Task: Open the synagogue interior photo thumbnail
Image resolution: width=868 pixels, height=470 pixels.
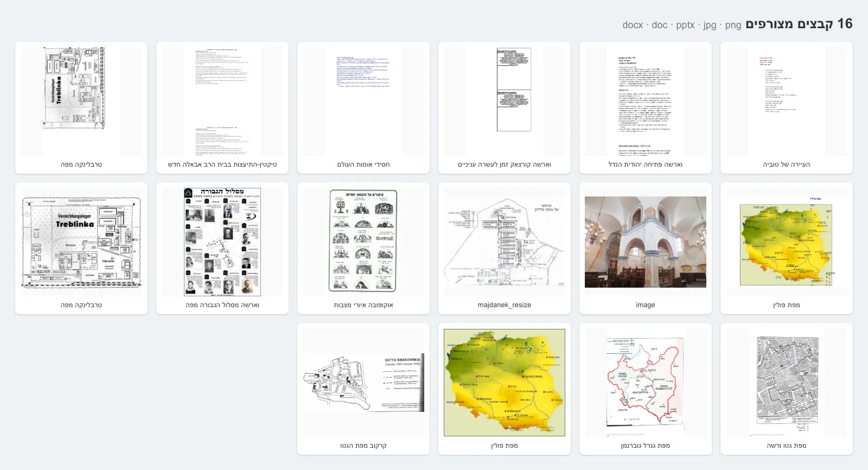Action: 646,242
